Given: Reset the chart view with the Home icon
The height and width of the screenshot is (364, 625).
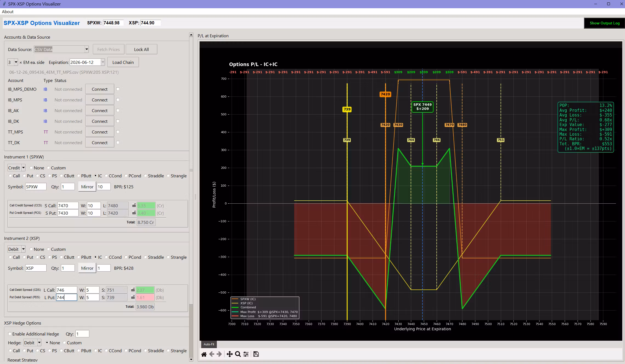Looking at the screenshot, I should (x=204, y=354).
